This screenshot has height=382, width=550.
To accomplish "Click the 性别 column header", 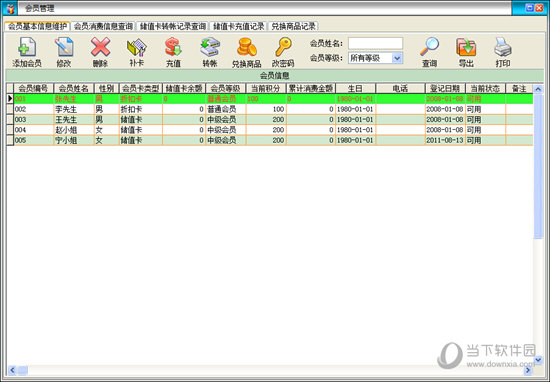I will pyautogui.click(x=107, y=88).
